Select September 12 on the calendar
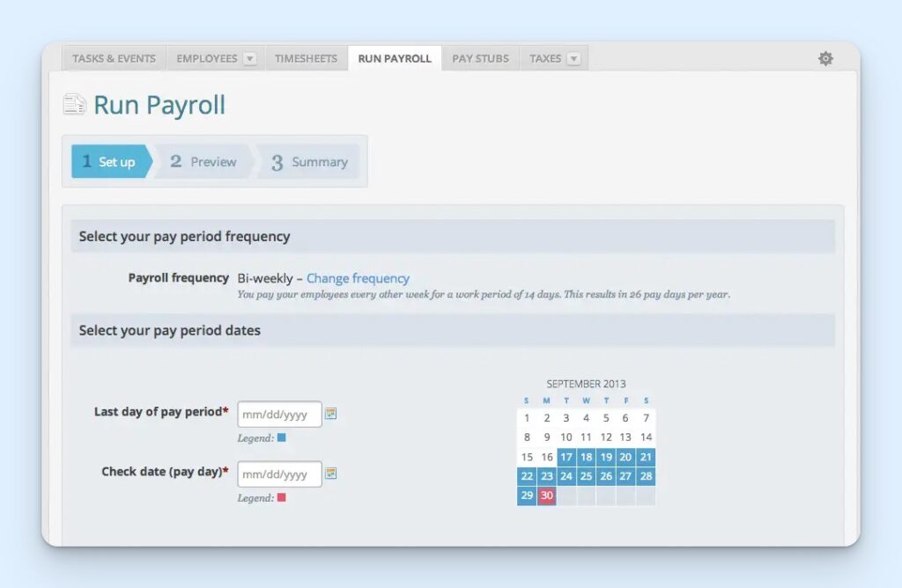Image resolution: width=902 pixels, height=588 pixels. click(606, 437)
